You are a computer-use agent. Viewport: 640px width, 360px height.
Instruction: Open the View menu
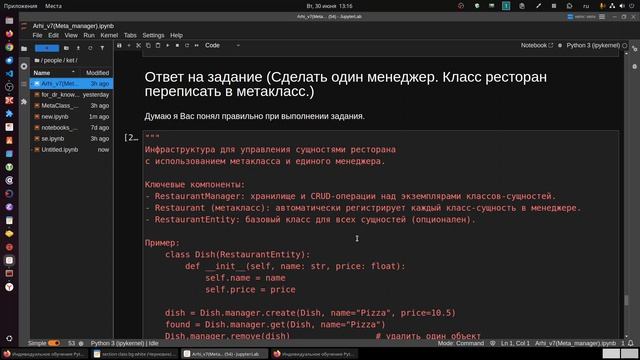coord(71,36)
